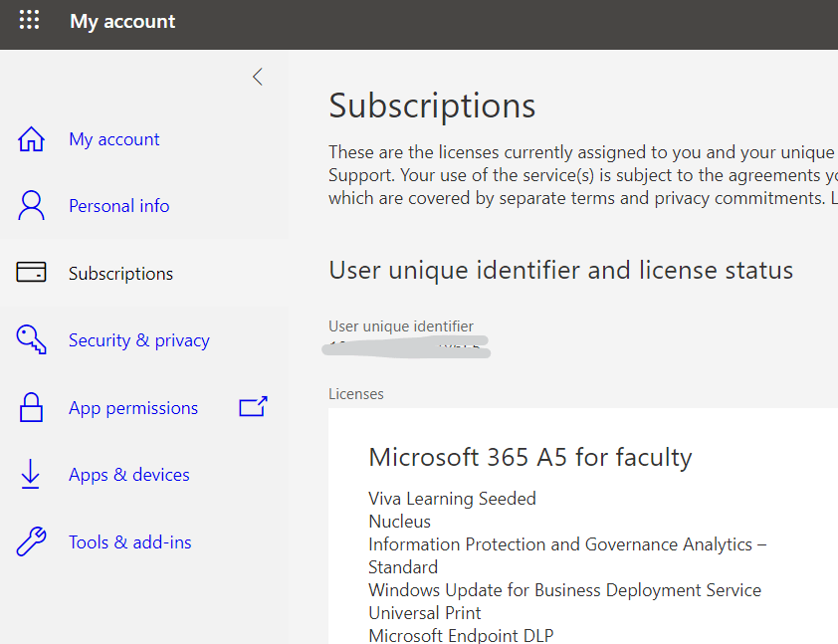Open Tools & add-ins page
This screenshot has height=644, width=838.
click(129, 541)
